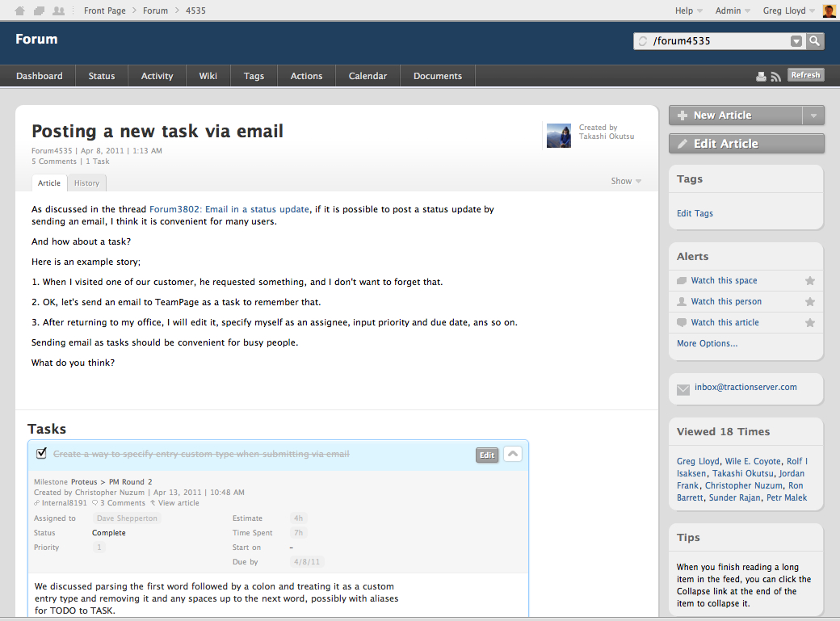Click the home icon in top bar
840x621 pixels.
[x=20, y=10]
